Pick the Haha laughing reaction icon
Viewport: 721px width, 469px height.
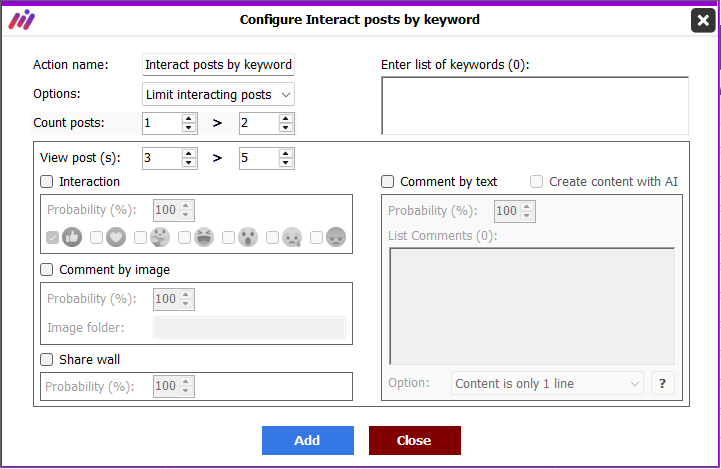coord(204,237)
